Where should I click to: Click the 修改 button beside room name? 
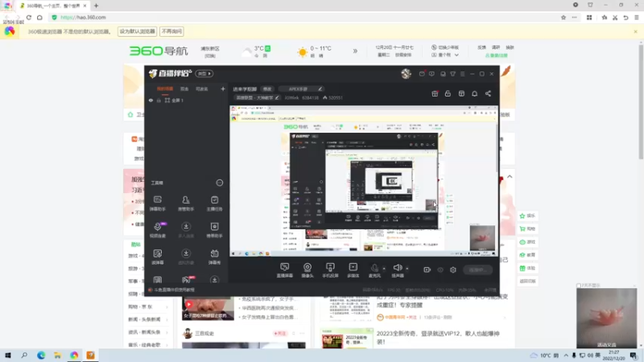pos(267,88)
